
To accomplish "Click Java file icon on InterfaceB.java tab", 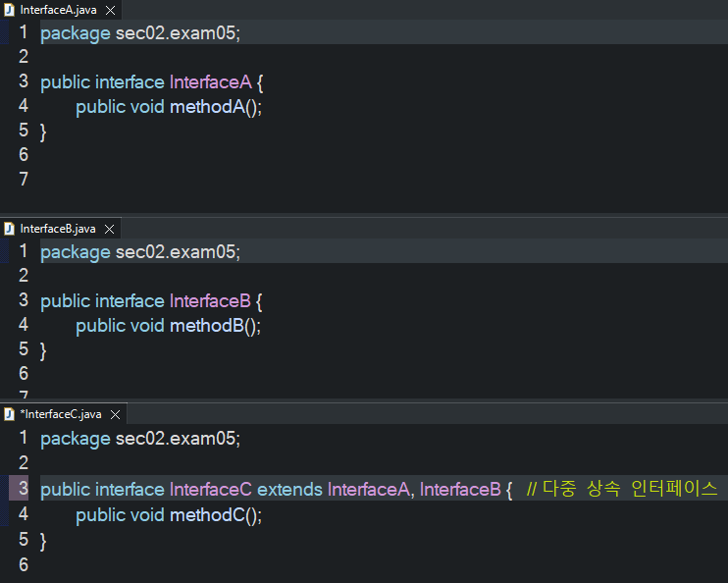I will [9, 229].
